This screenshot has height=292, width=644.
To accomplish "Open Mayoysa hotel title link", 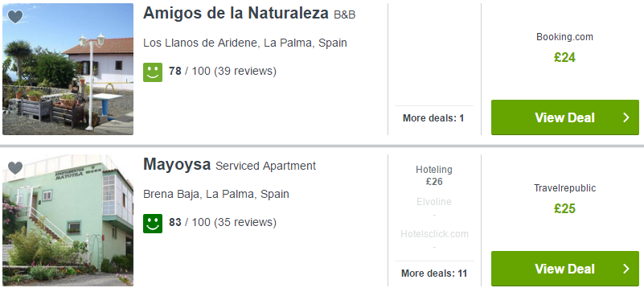I will [x=177, y=165].
